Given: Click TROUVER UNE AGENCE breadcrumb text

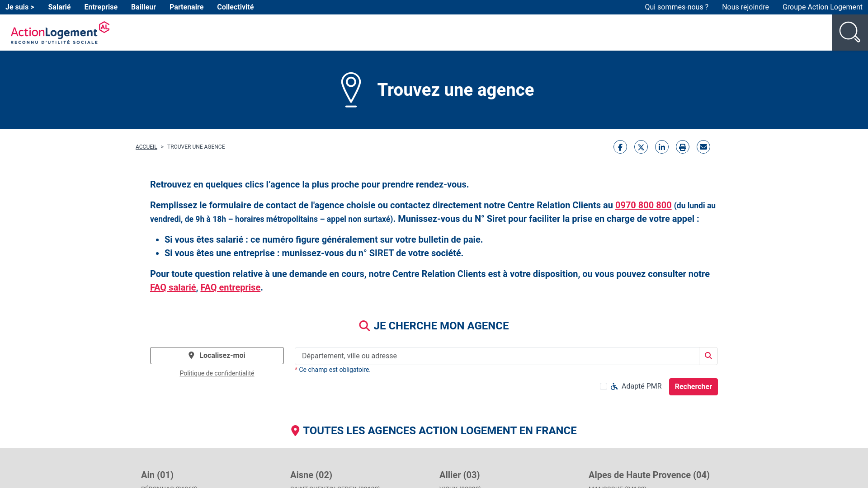Looking at the screenshot, I should [x=196, y=147].
